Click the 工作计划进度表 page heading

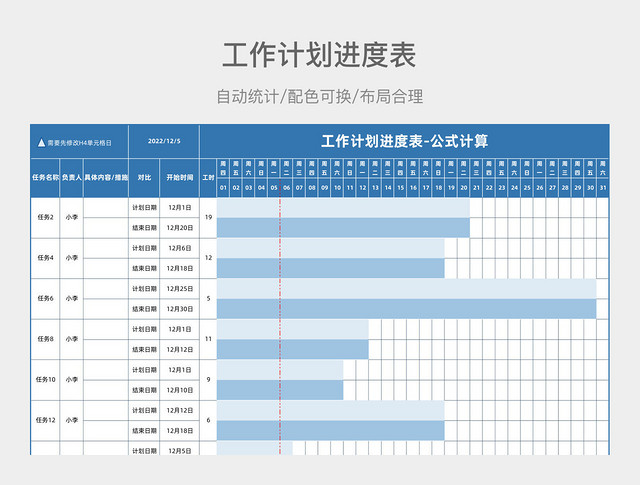[319, 55]
